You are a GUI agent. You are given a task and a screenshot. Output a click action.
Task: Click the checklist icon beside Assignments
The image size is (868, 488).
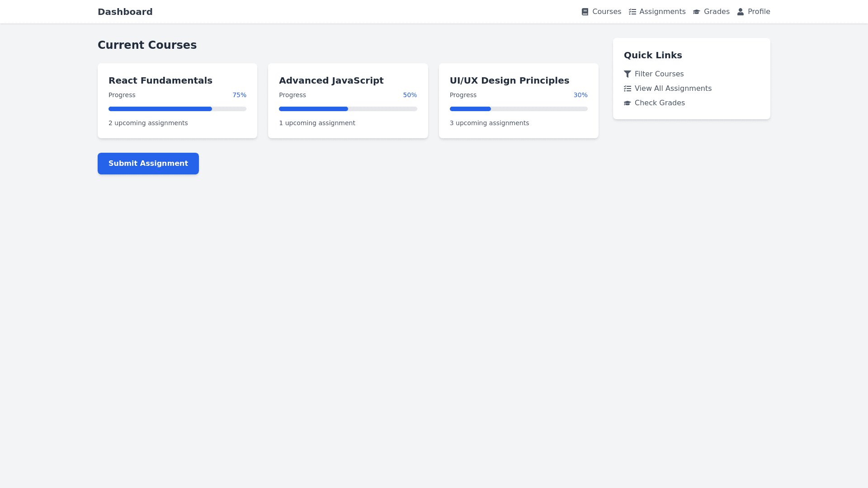pyautogui.click(x=632, y=12)
